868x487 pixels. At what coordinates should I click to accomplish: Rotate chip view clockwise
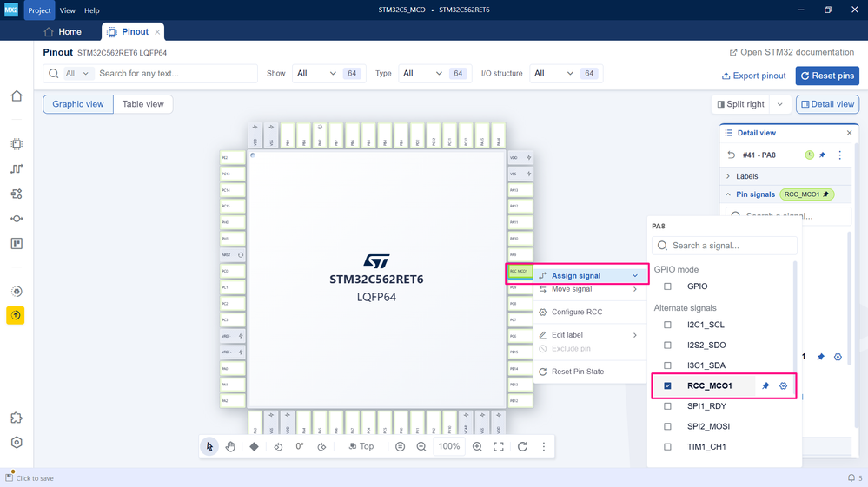click(321, 447)
